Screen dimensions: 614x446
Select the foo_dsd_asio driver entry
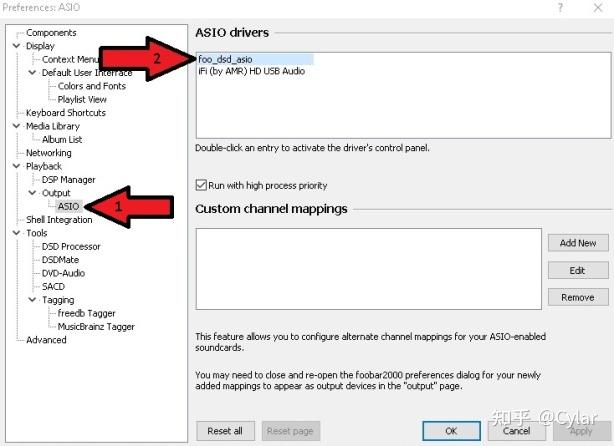point(225,59)
